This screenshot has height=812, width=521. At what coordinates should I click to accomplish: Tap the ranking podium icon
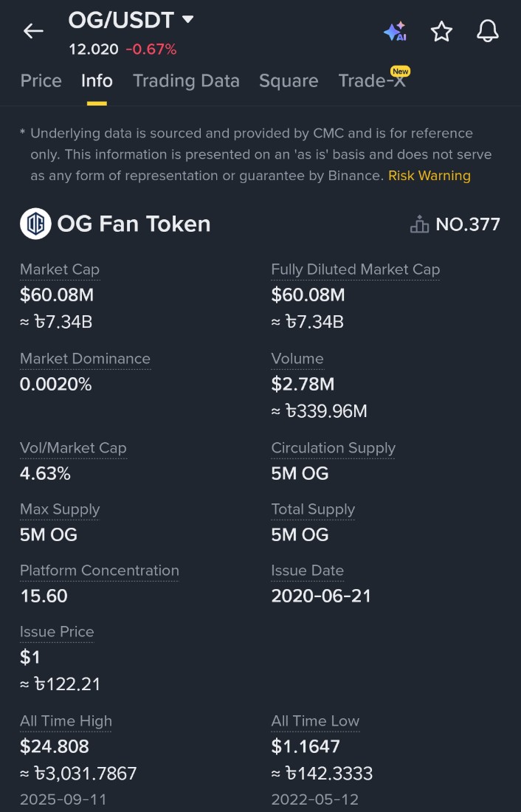click(419, 224)
